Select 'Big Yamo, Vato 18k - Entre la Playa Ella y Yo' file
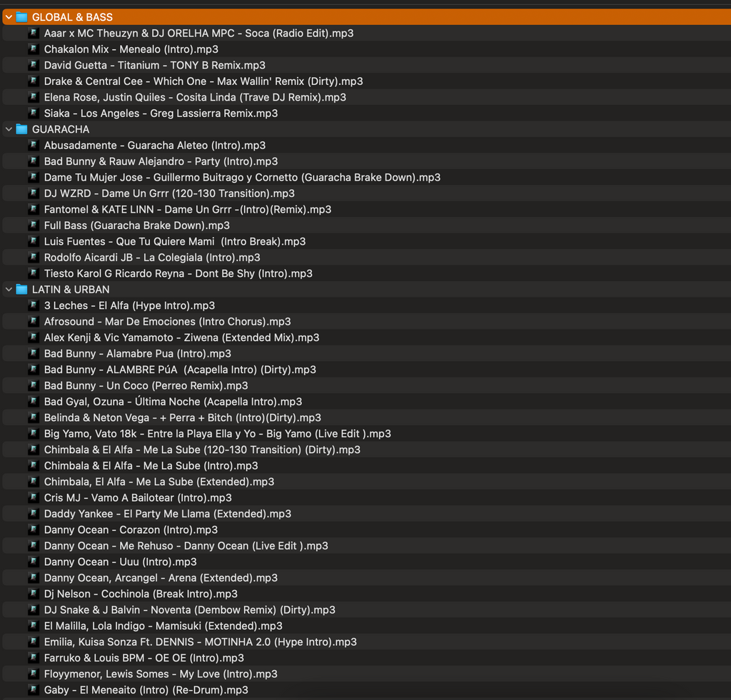 (218, 434)
